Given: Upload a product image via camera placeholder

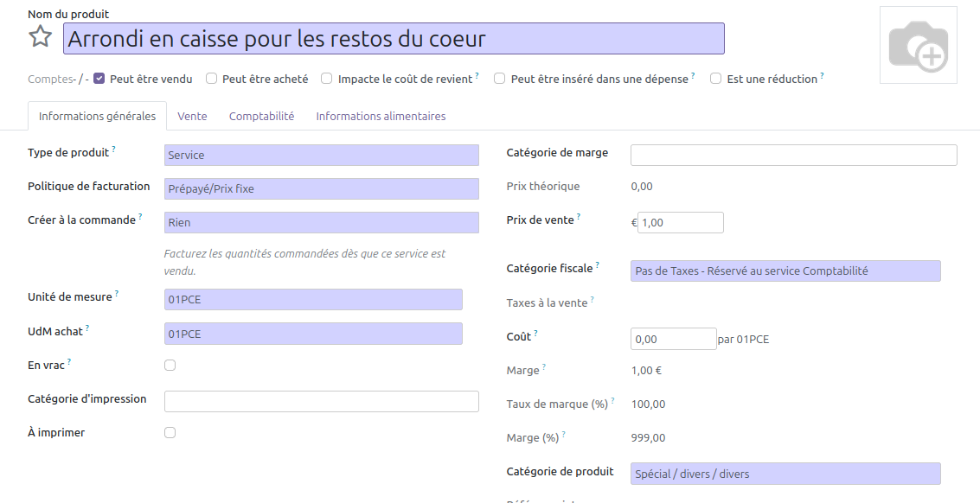Looking at the screenshot, I should (918, 45).
